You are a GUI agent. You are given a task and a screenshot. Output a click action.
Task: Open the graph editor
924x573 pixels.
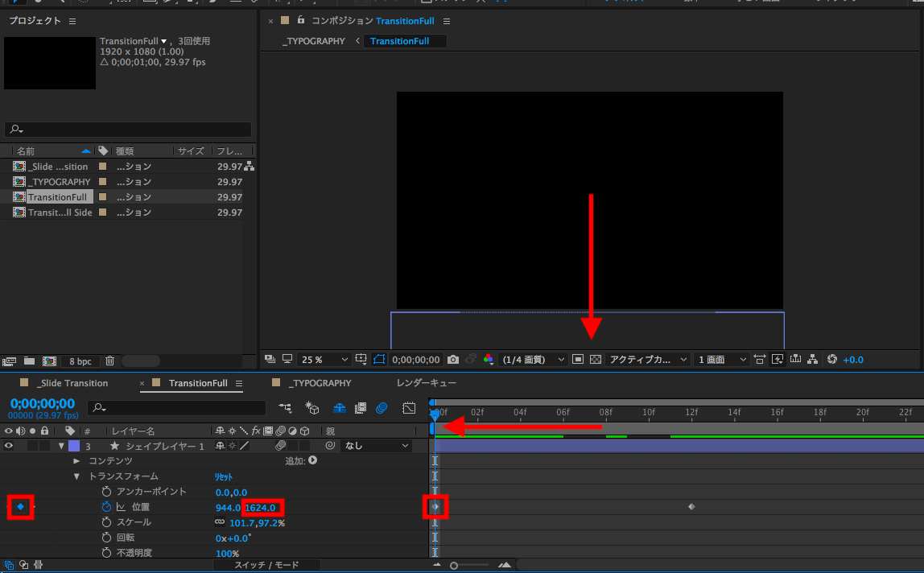point(409,408)
